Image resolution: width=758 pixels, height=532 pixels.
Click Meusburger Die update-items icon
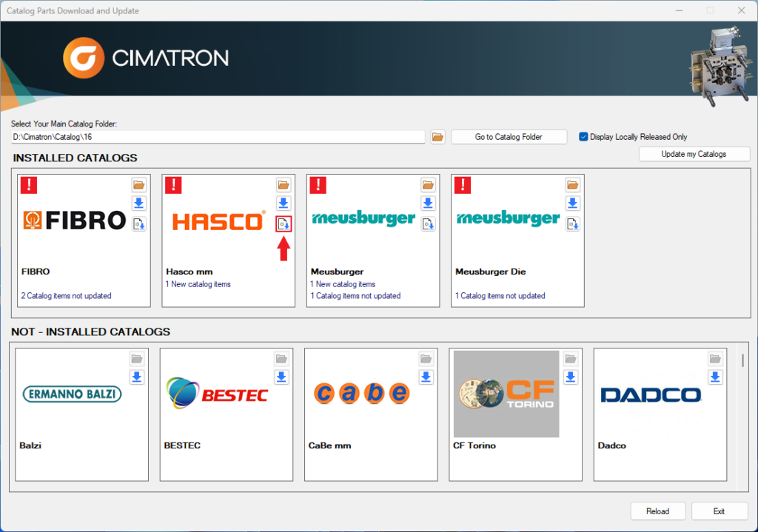pos(573,224)
